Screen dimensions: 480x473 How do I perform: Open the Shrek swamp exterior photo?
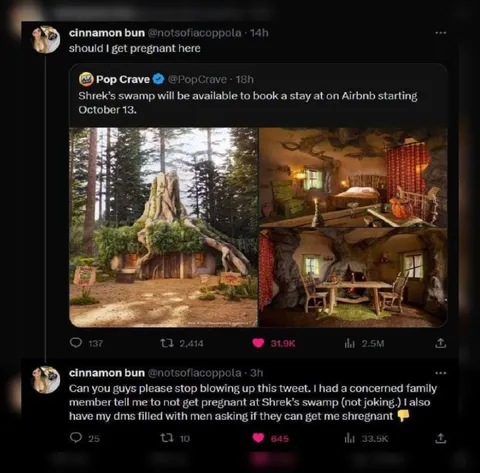(x=163, y=227)
